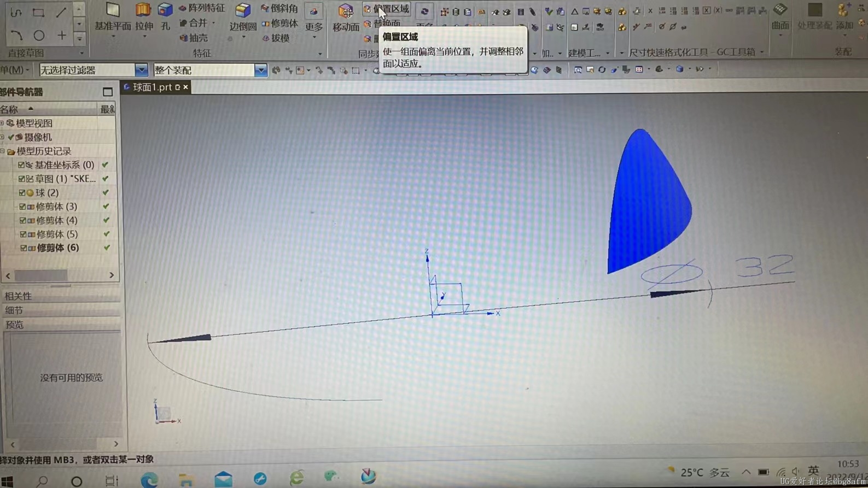Choose the line sketch tool
Image resolution: width=868 pixels, height=488 pixels.
tap(61, 11)
